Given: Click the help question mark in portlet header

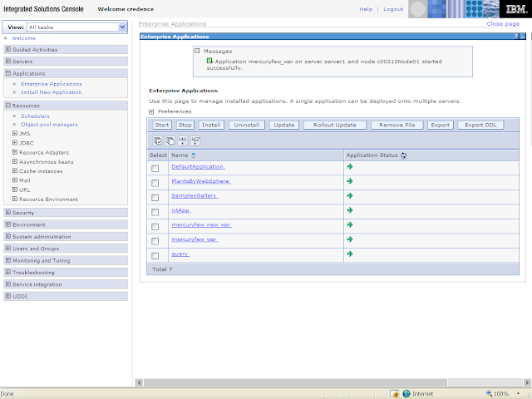Looking at the screenshot, I should (x=516, y=37).
